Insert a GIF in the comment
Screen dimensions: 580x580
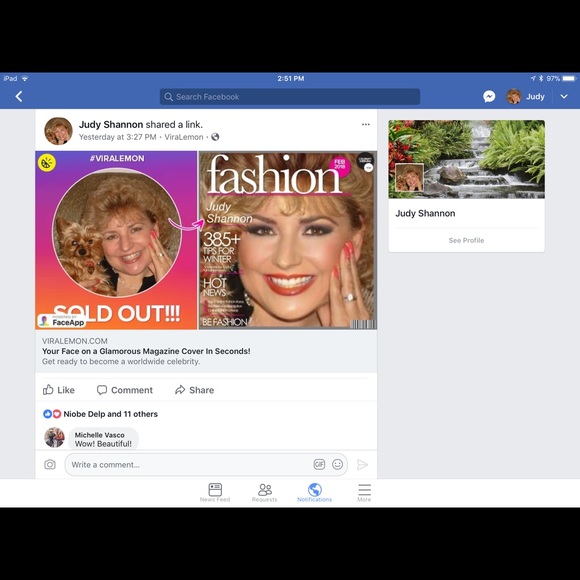click(x=319, y=464)
